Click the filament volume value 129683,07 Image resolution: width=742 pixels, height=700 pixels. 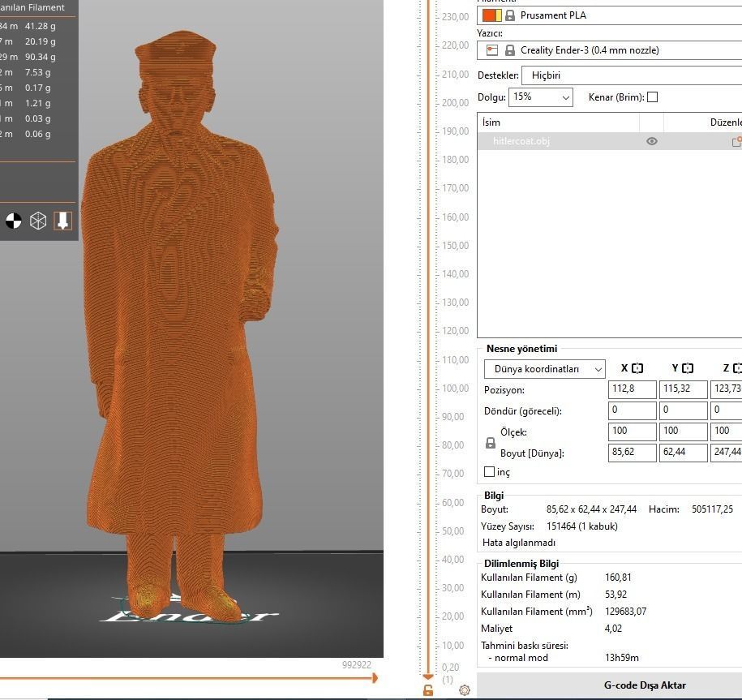tap(625, 612)
